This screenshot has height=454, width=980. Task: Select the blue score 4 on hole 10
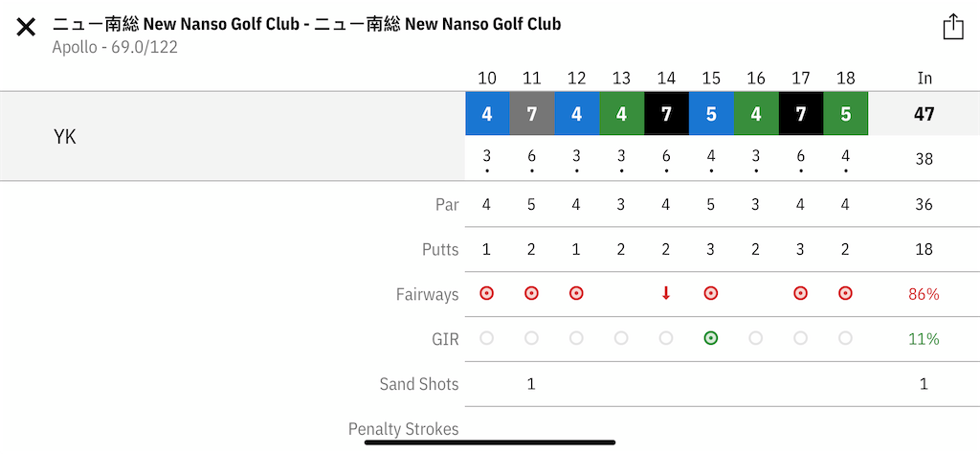click(x=487, y=113)
